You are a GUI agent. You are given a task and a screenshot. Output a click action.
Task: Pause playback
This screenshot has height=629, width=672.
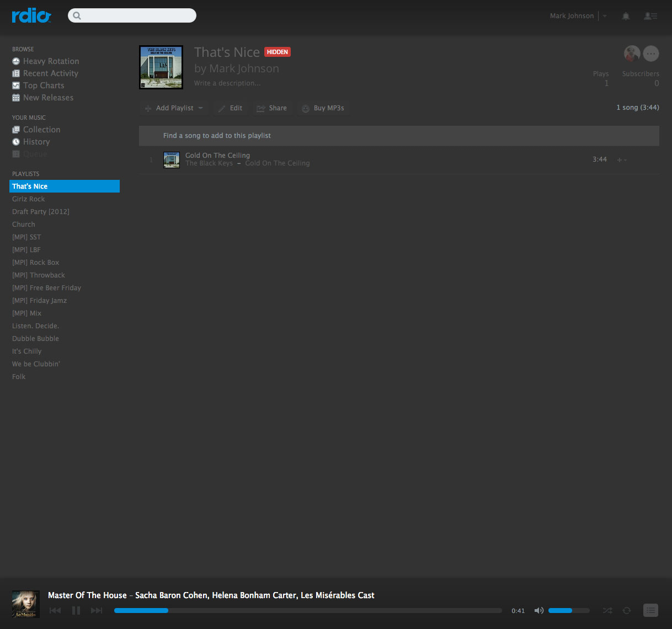pyautogui.click(x=76, y=610)
